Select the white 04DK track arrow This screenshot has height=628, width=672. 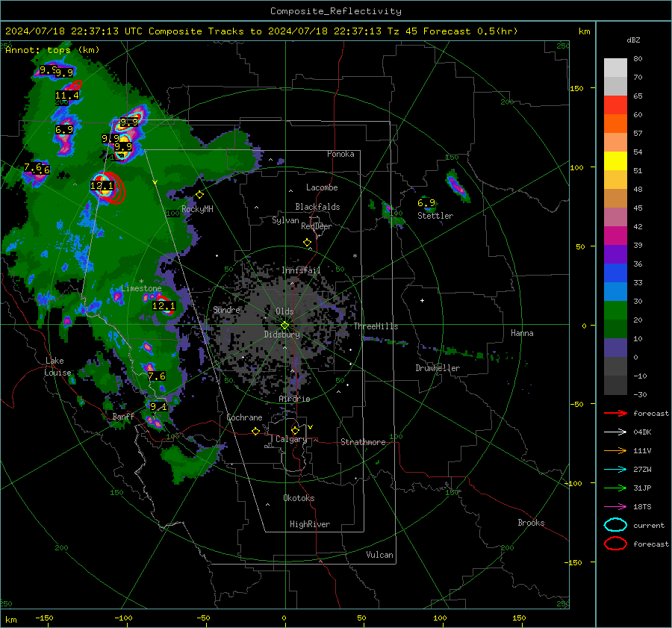[x=615, y=432]
